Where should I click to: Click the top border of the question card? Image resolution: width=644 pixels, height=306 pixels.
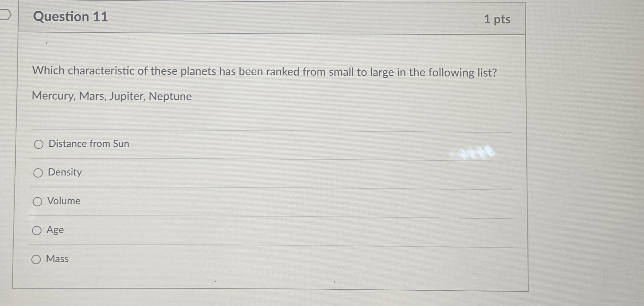pyautogui.click(x=271, y=3)
